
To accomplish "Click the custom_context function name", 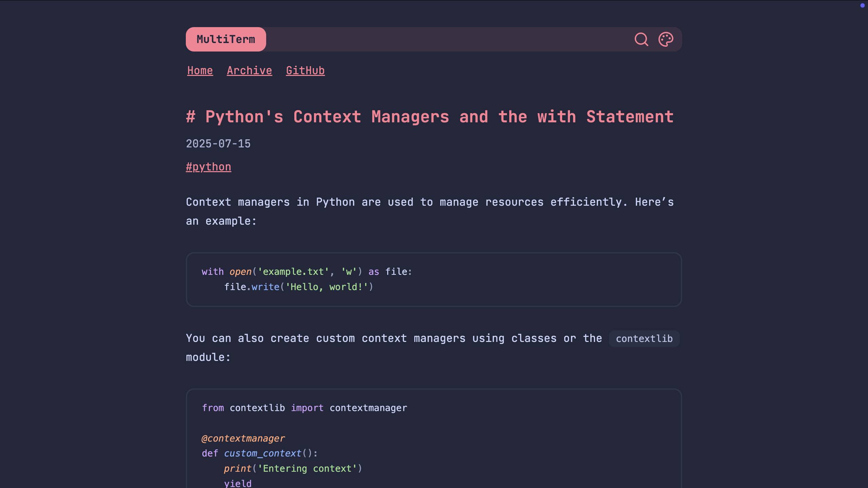I will [x=262, y=453].
